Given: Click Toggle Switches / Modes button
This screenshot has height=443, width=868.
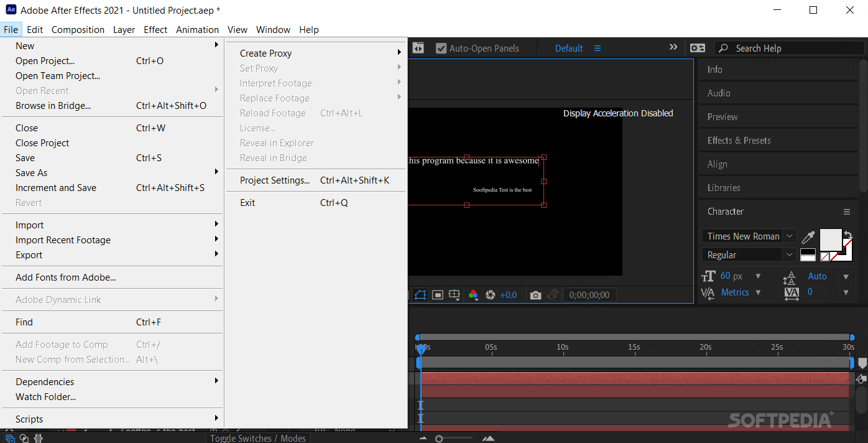Looking at the screenshot, I should [x=257, y=438].
